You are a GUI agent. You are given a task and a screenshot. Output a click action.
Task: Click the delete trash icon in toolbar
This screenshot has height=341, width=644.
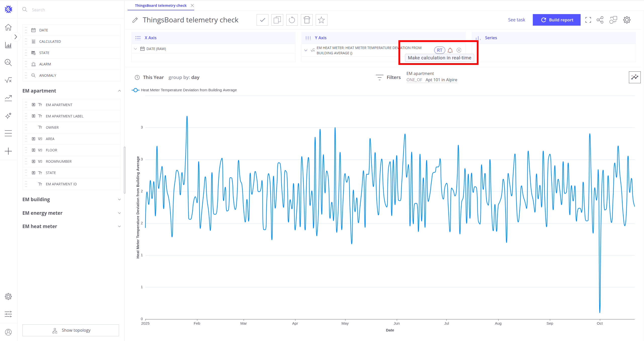(307, 20)
